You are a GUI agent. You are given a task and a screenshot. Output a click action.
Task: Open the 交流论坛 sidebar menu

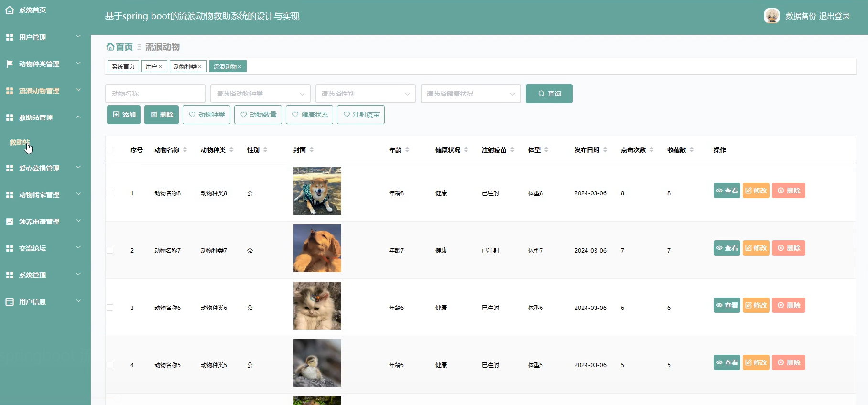45,248
